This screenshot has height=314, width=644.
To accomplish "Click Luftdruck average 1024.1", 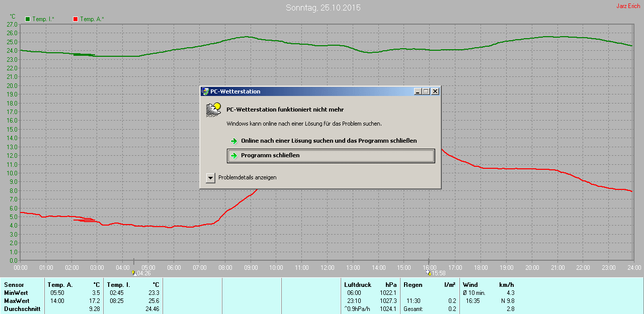I will (x=388, y=309).
